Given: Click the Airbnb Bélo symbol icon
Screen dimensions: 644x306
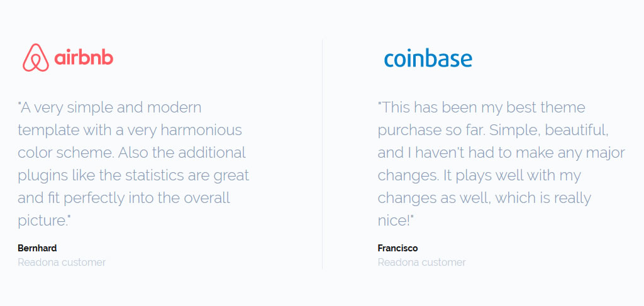Looking at the screenshot, I should pos(36,58).
